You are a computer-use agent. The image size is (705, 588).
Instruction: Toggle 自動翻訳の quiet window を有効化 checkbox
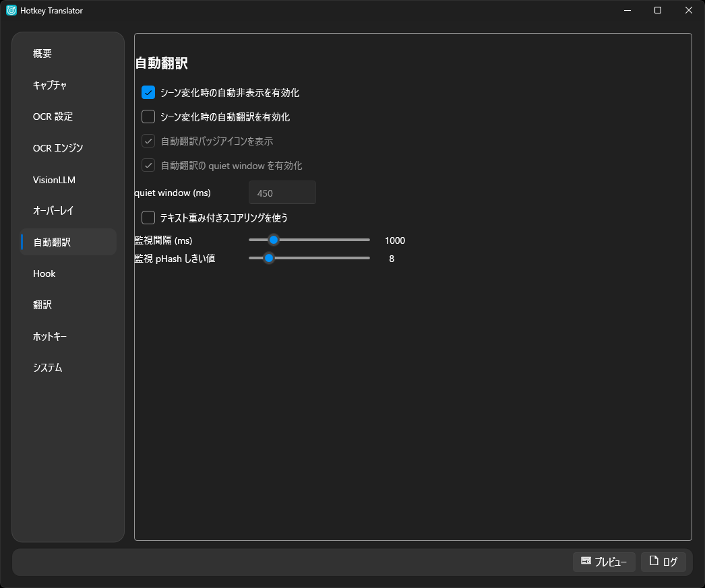(148, 165)
